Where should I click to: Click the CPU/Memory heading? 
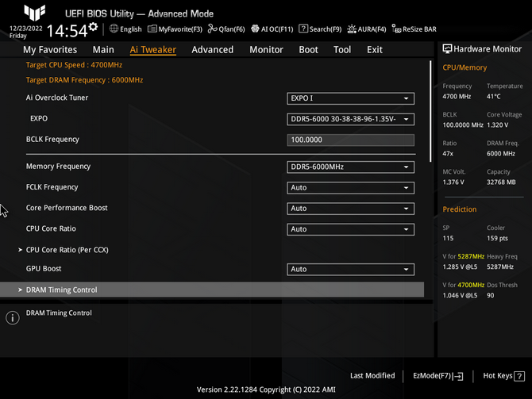click(465, 67)
